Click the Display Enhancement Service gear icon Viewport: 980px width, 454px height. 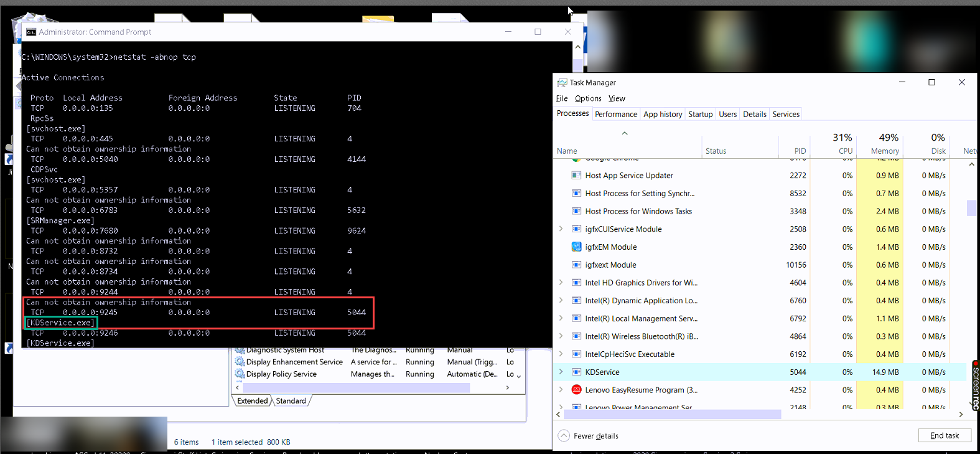point(240,362)
